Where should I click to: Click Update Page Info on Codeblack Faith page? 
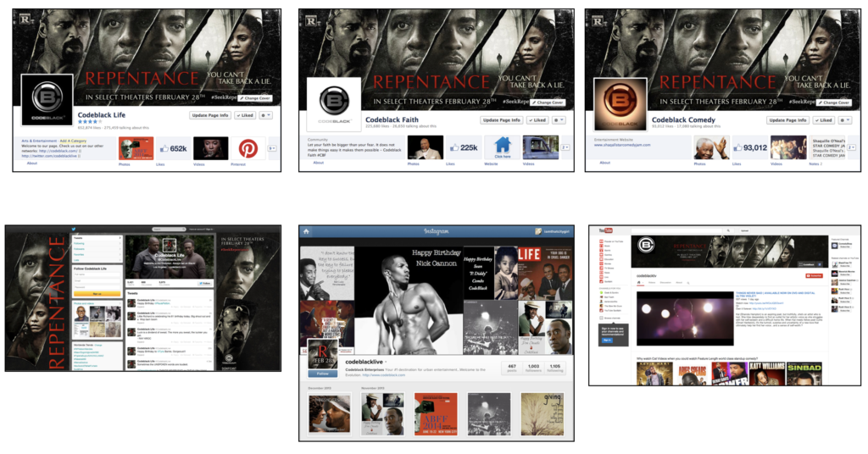point(501,120)
